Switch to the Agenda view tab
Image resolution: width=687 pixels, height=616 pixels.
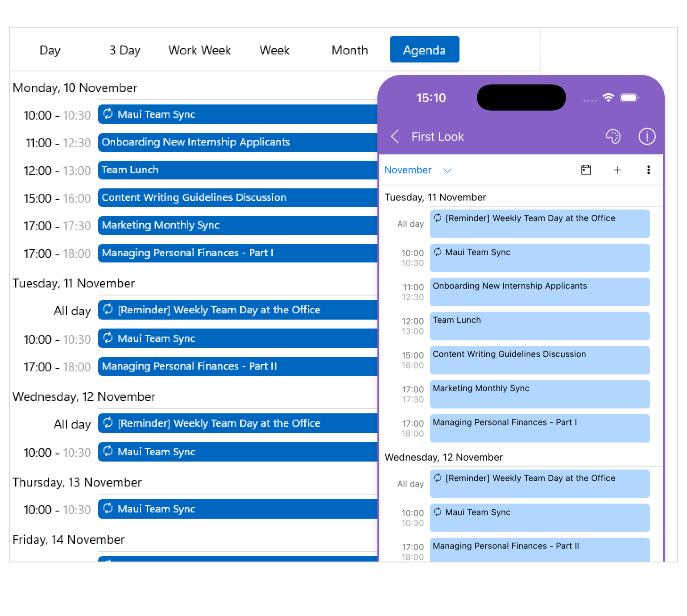coord(424,50)
